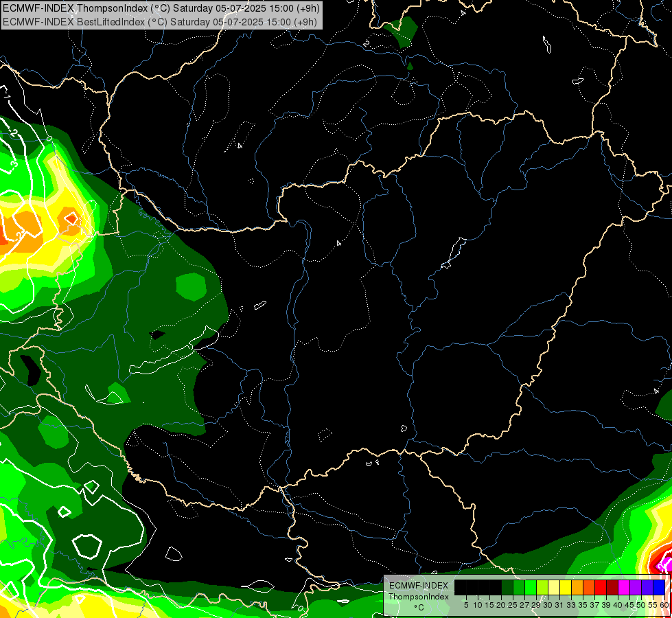Click the magenta 40-45 legend swatch
672x618 pixels.
[x=624, y=587]
